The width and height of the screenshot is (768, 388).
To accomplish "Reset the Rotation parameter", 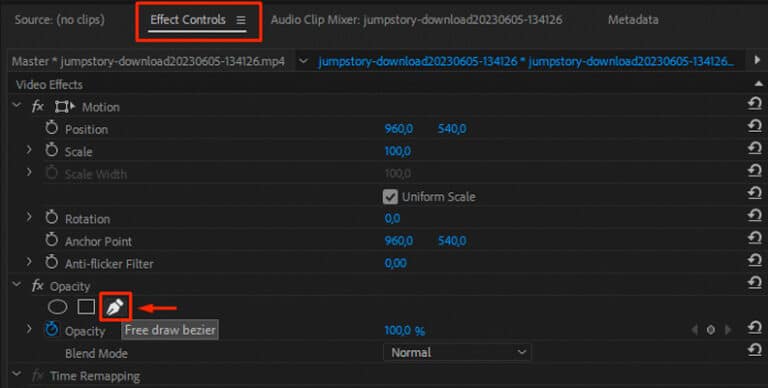I will (755, 216).
